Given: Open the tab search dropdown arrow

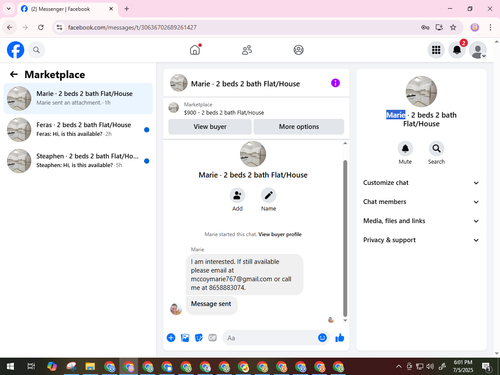Looking at the screenshot, I should tap(9, 9).
